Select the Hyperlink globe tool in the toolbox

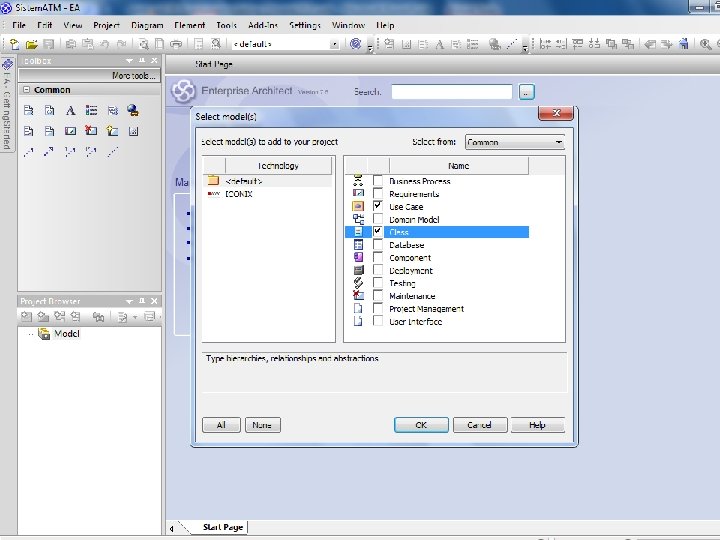133,110
